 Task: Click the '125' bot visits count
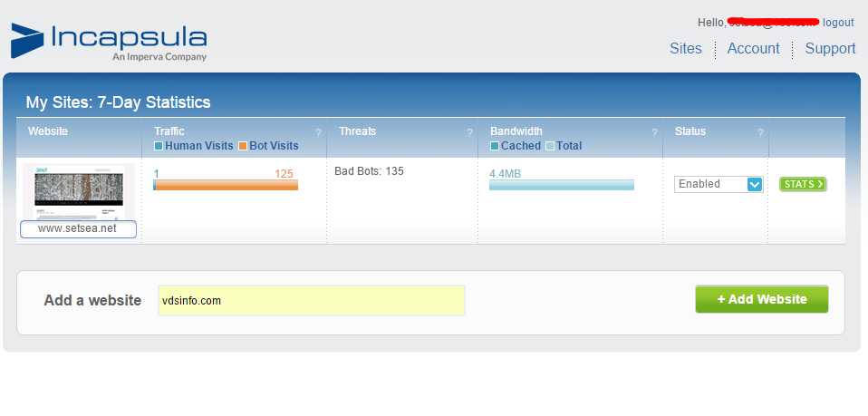point(284,174)
